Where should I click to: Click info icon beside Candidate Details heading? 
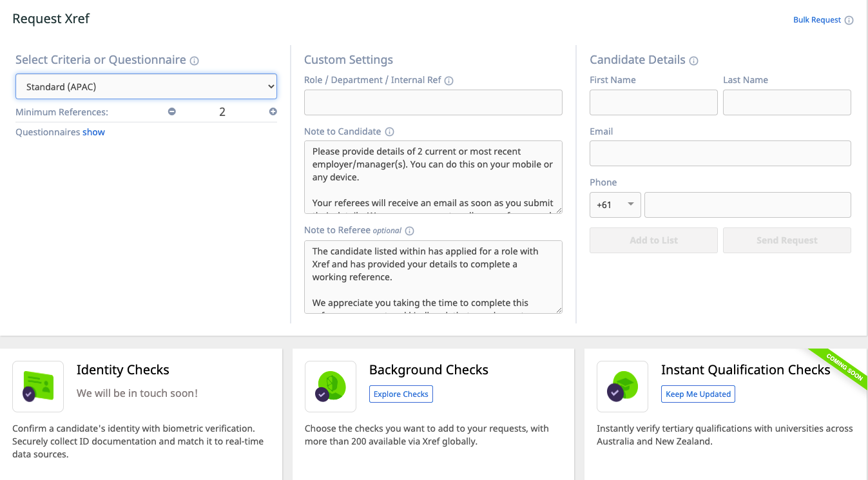[x=693, y=61]
